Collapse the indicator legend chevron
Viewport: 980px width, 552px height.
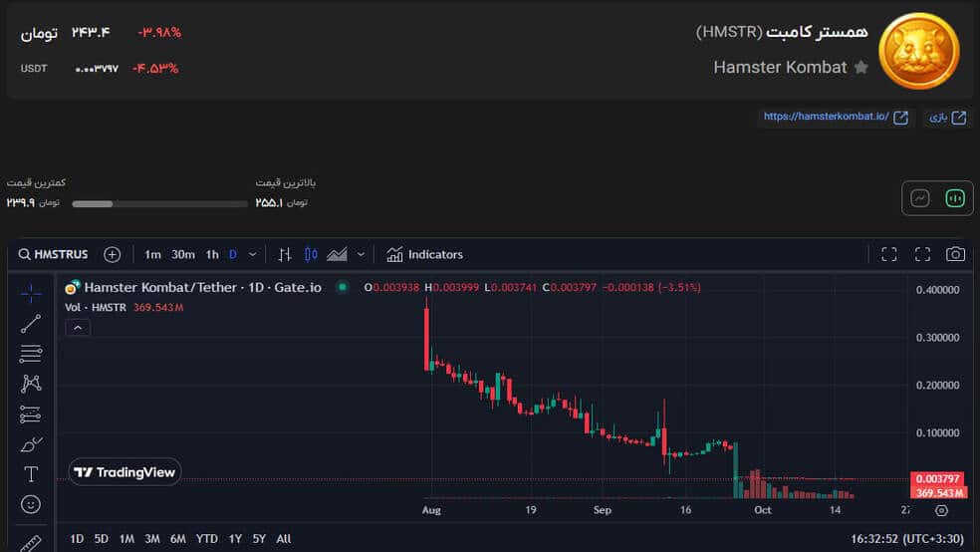coord(78,328)
